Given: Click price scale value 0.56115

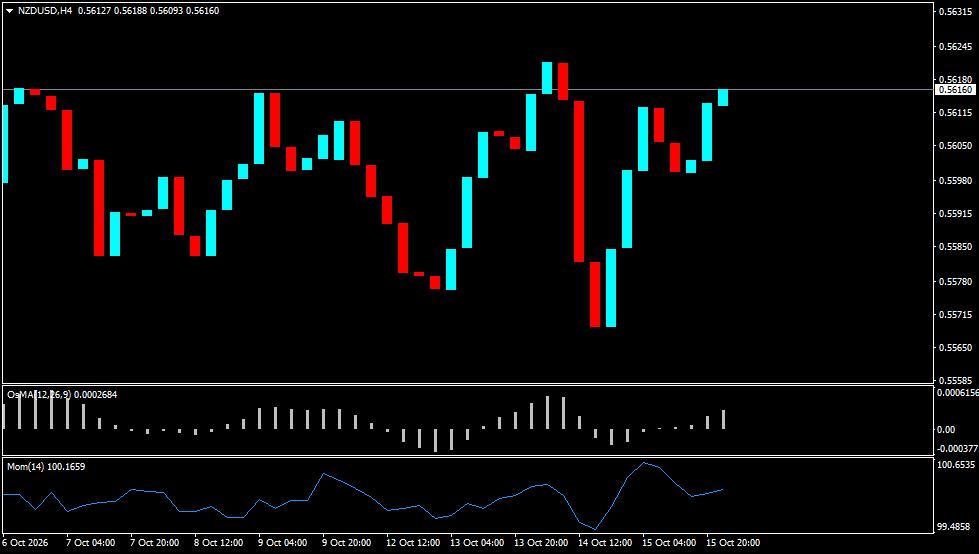Looking at the screenshot, I should pos(955,113).
